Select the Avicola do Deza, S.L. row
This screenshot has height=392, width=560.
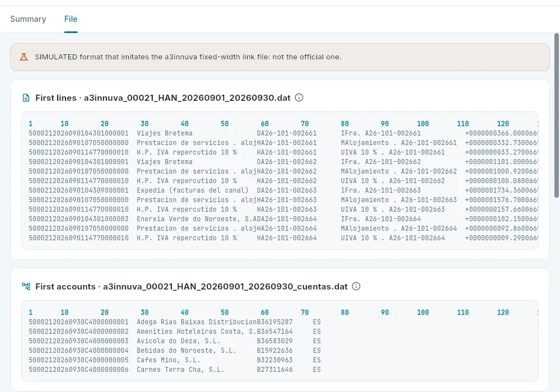click(175, 341)
